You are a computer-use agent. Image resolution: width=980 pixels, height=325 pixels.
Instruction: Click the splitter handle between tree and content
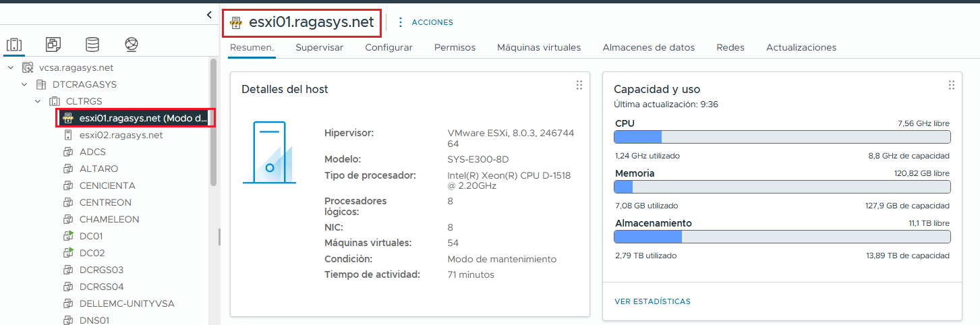tap(219, 237)
